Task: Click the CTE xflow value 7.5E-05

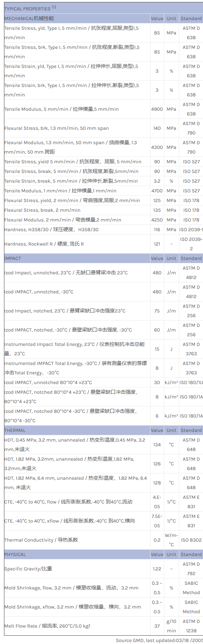Action: pyautogui.click(x=157, y=521)
